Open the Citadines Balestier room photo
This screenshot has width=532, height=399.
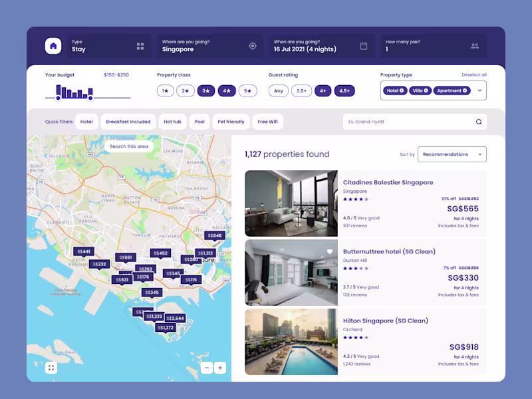point(291,203)
